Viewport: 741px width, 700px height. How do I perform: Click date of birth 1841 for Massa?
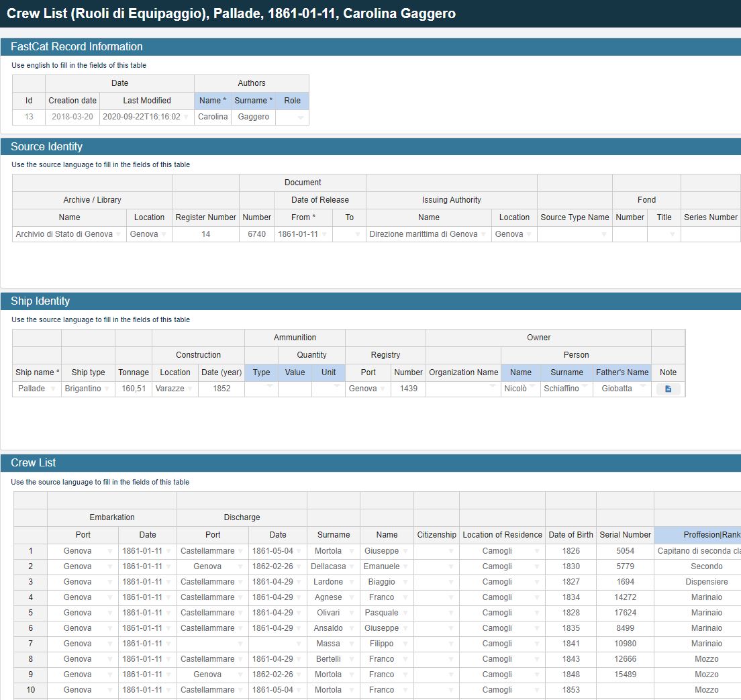[x=571, y=644]
